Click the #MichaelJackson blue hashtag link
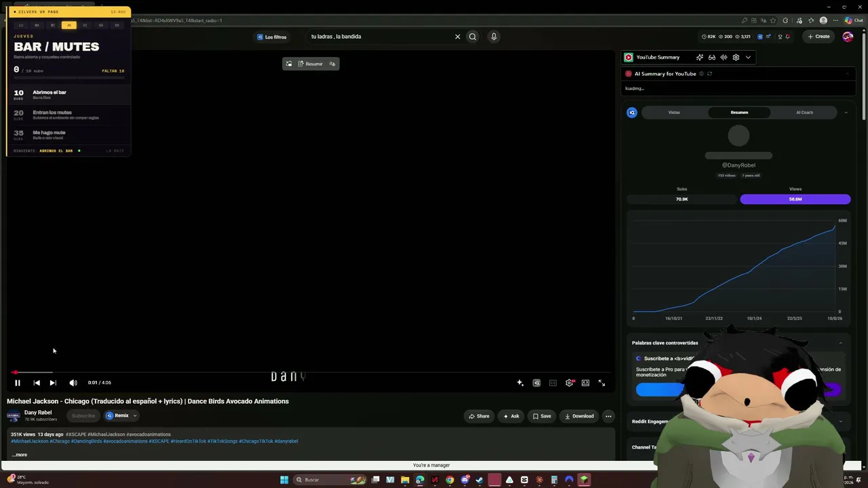This screenshot has height=488, width=868. [30, 441]
